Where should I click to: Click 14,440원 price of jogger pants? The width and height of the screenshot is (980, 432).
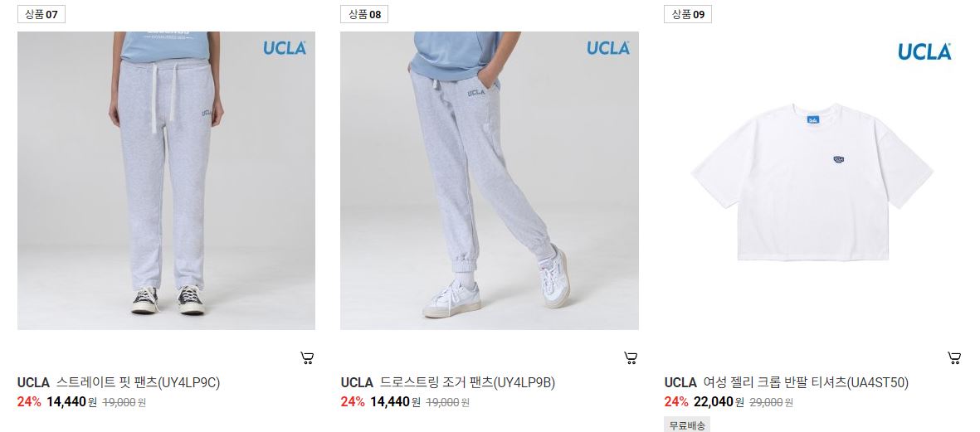point(396,402)
